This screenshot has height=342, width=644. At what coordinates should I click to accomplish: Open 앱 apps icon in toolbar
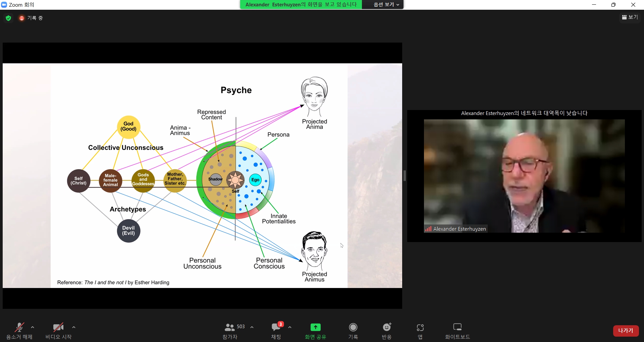tap(420, 327)
